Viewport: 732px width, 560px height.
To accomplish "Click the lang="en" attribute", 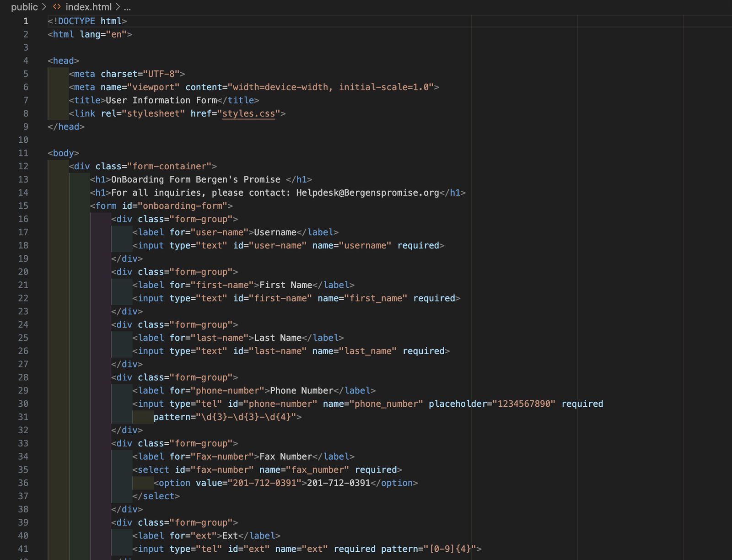I will pos(103,34).
